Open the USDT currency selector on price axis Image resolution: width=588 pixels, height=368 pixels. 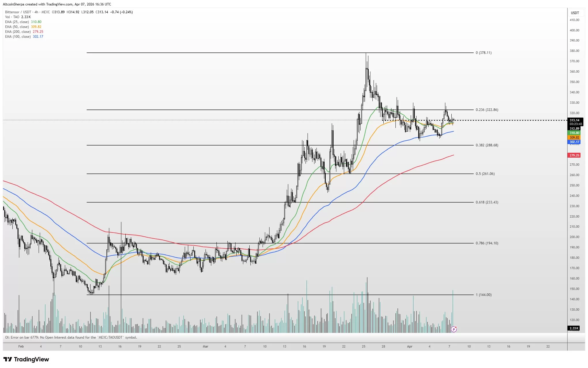point(575,13)
